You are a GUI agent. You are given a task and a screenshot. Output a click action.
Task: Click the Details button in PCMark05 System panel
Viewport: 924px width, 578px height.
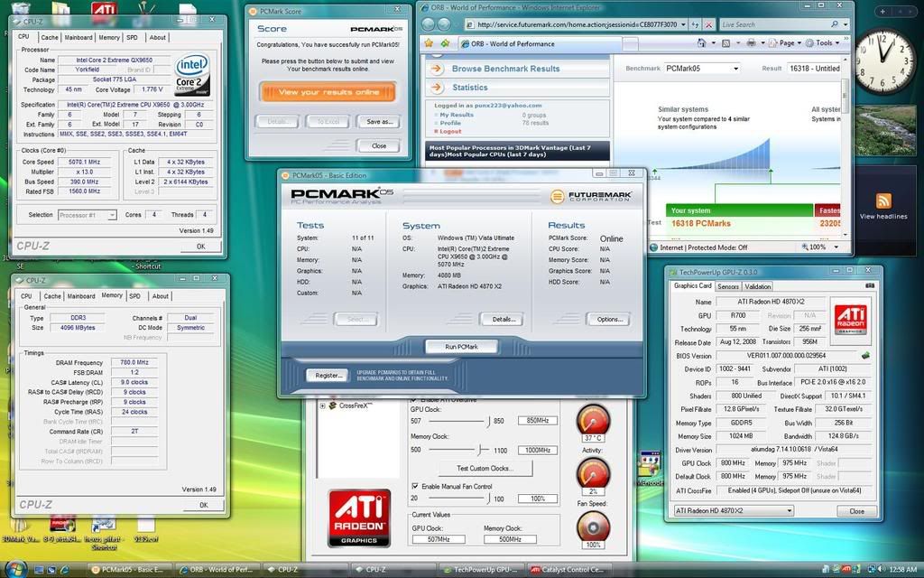click(503, 319)
